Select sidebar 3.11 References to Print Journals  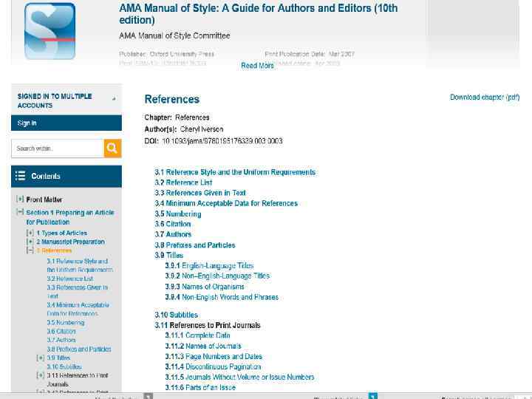point(78,380)
